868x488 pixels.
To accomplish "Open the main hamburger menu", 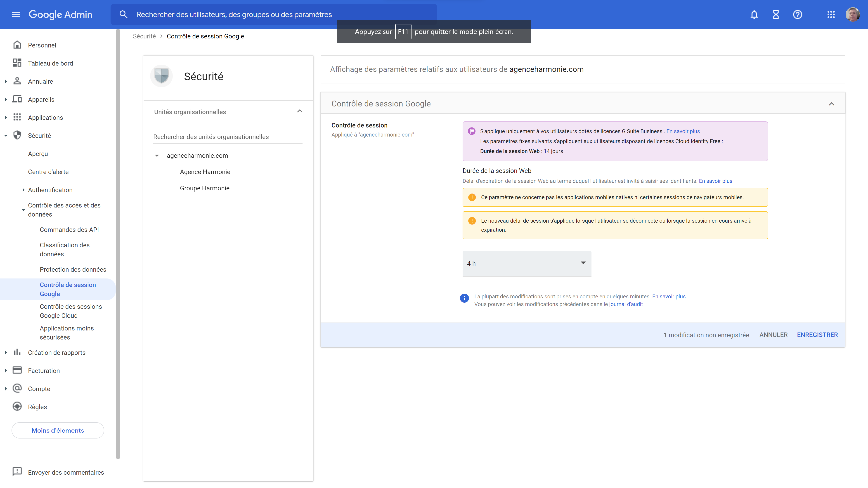I will coord(16,14).
